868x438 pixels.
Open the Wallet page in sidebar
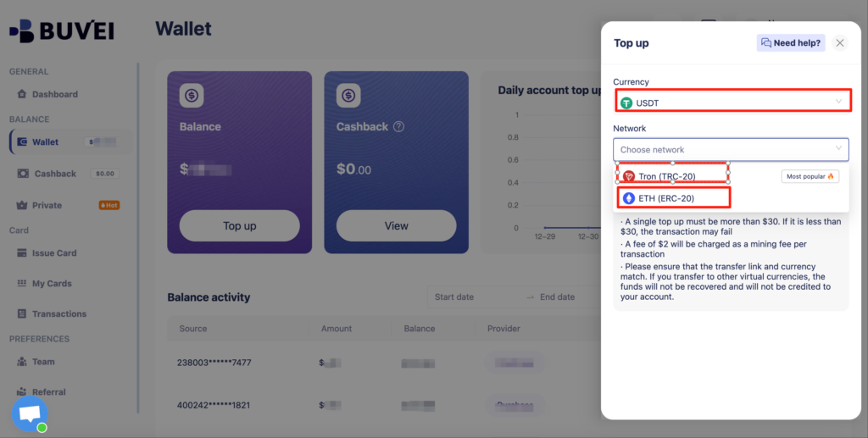(x=45, y=141)
